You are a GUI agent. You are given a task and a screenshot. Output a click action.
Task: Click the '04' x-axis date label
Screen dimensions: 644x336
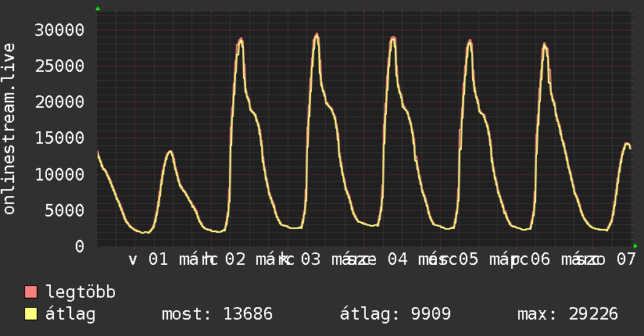click(x=398, y=259)
